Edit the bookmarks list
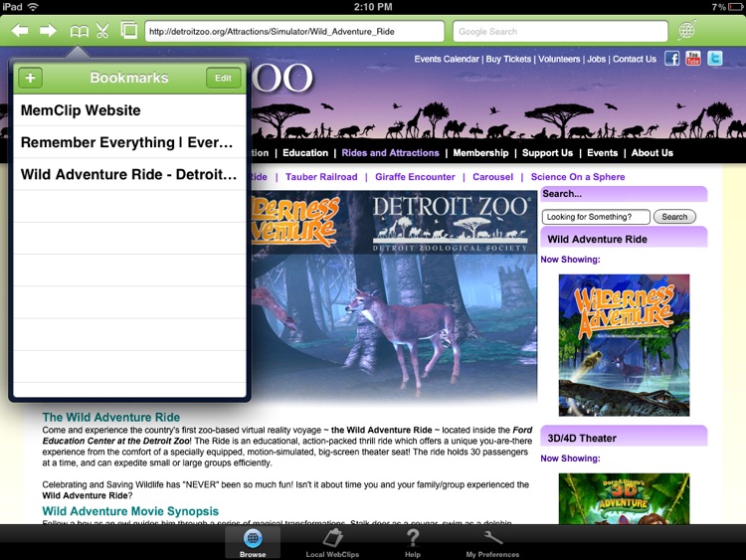Screen dimensions: 746x560 (x=223, y=78)
